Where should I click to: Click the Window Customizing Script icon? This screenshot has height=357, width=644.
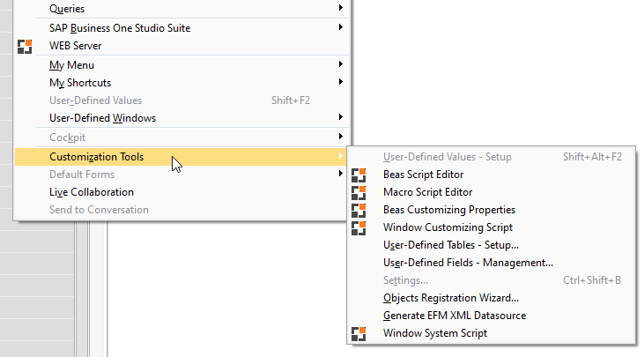[x=359, y=227]
